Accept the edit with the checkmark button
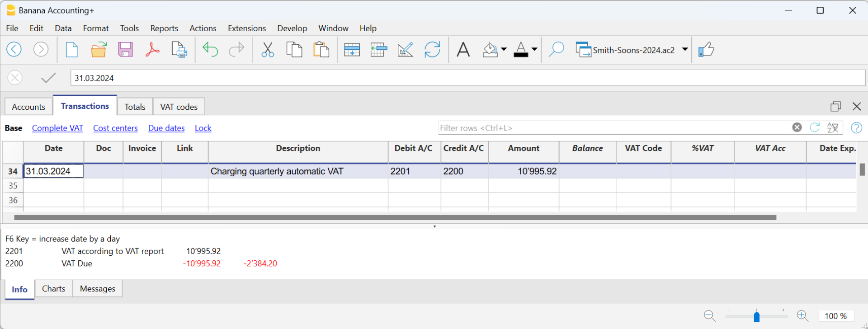 pos(48,78)
